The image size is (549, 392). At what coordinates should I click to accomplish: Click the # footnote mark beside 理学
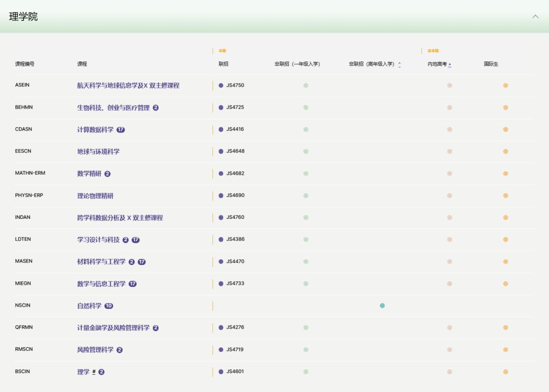tap(94, 372)
